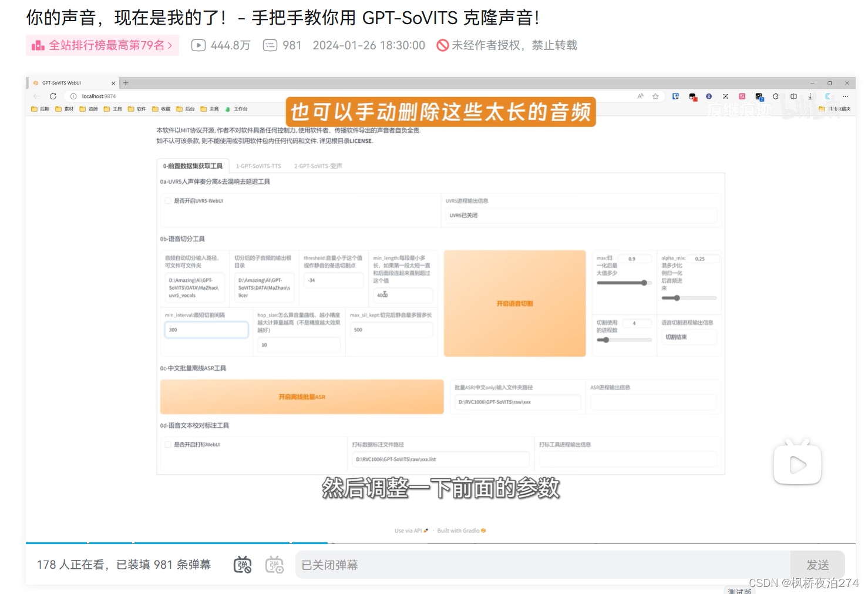Click the Read aloud icon in the toolbar
This screenshot has height=594, width=868.
click(x=640, y=96)
